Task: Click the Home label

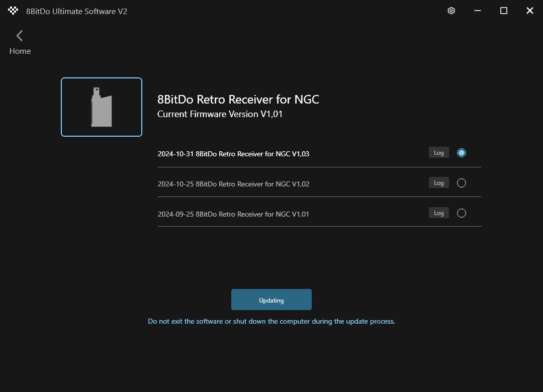Action: 20,51
